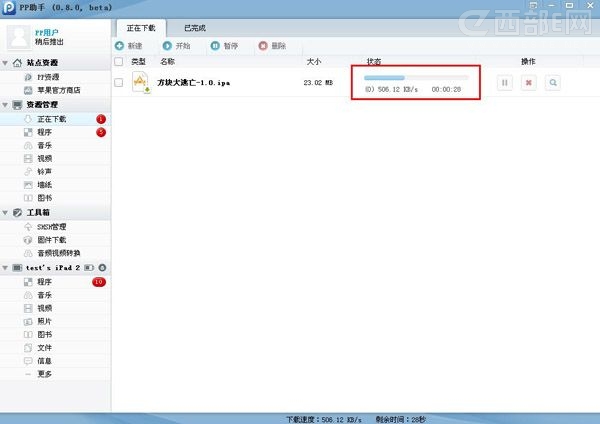Click the user avatar picture
The height and width of the screenshot is (424, 600).
coord(19,38)
